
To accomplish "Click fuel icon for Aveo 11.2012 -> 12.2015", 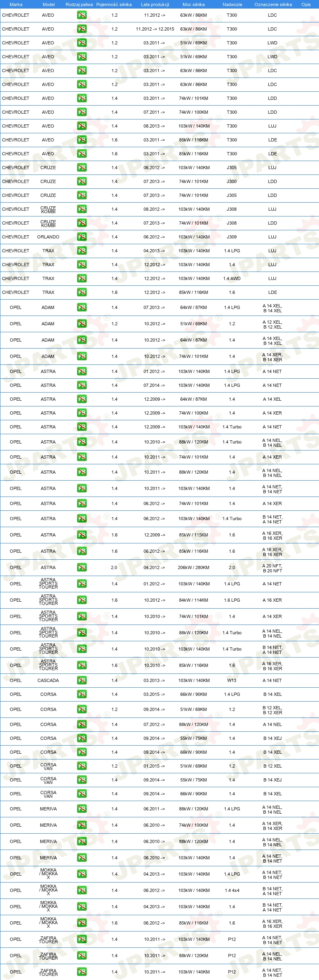I will tap(82, 29).
